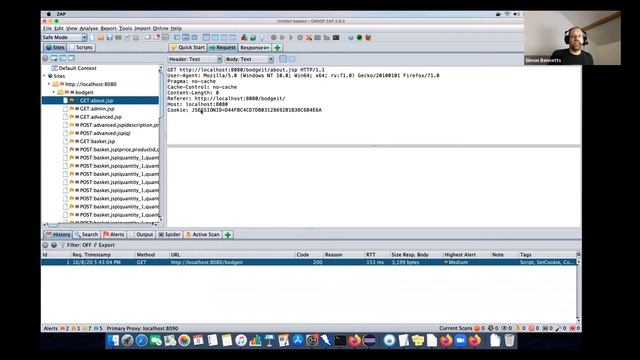640x360 pixels.
Task: Click the New Session toolbar icon
Action: point(92,38)
